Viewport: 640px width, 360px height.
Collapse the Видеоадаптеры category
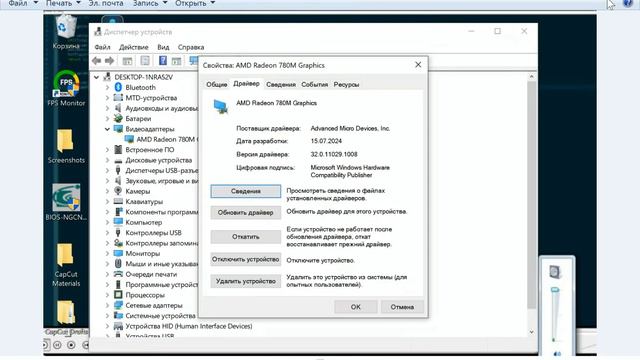pos(107,129)
